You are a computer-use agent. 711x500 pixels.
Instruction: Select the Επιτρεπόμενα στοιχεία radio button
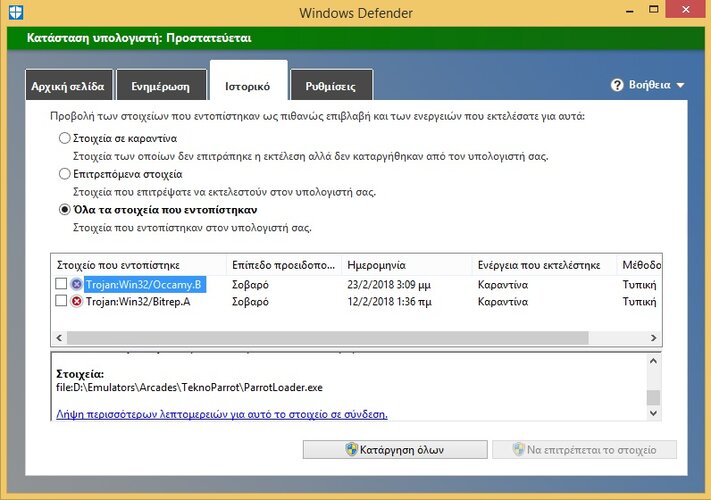pyautogui.click(x=65, y=174)
